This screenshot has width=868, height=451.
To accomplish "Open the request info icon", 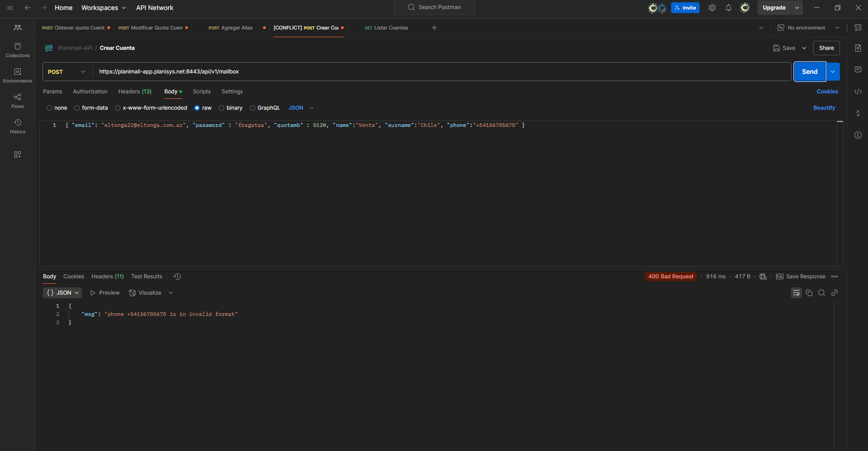I will (x=858, y=135).
